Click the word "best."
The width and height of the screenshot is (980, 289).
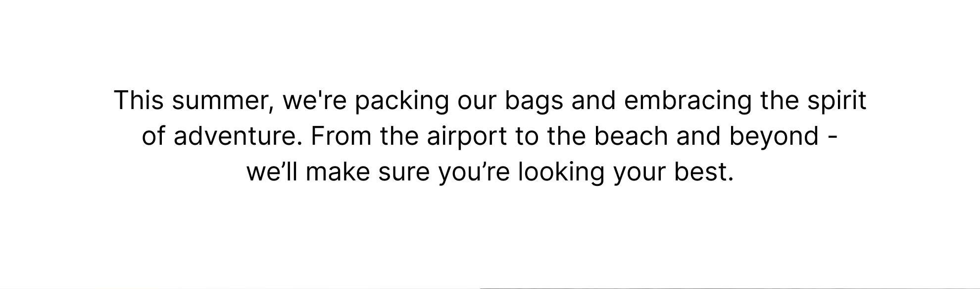click(x=703, y=172)
